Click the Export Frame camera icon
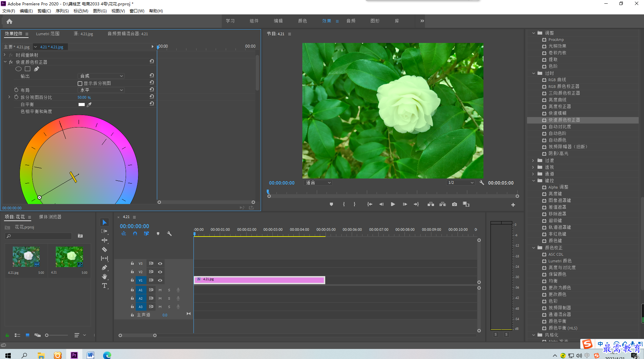 pyautogui.click(x=455, y=204)
